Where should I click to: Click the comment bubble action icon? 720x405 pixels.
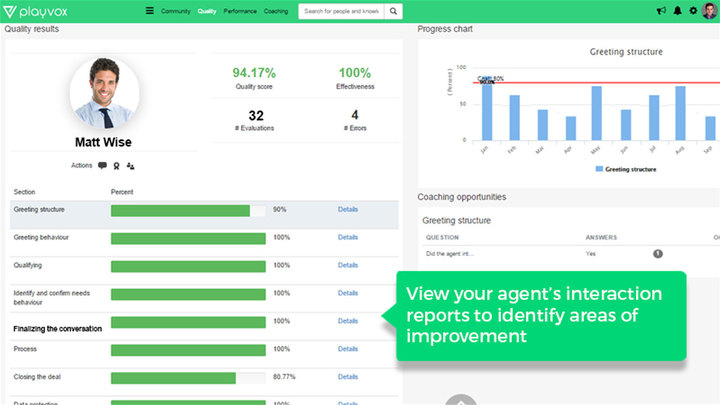click(x=102, y=166)
